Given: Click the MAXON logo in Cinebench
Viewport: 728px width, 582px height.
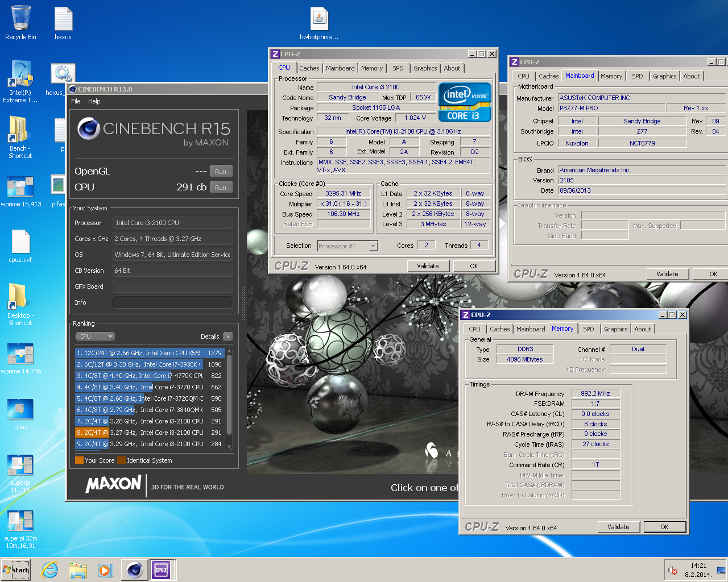Looking at the screenshot, I should click(x=113, y=484).
